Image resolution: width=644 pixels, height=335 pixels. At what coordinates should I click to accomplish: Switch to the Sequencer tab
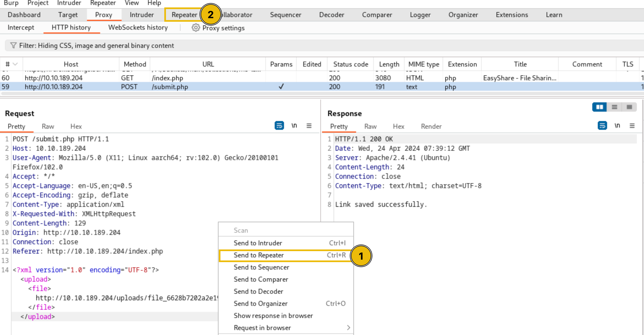tap(285, 15)
